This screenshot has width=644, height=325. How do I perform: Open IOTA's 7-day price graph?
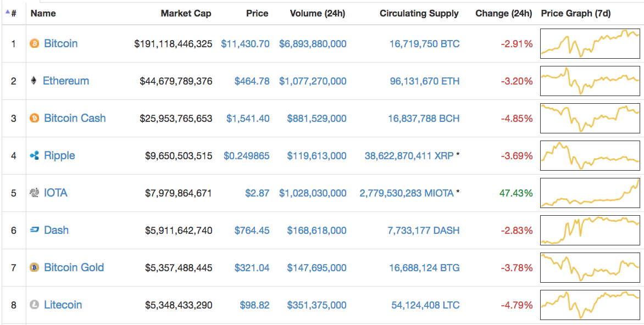point(590,193)
